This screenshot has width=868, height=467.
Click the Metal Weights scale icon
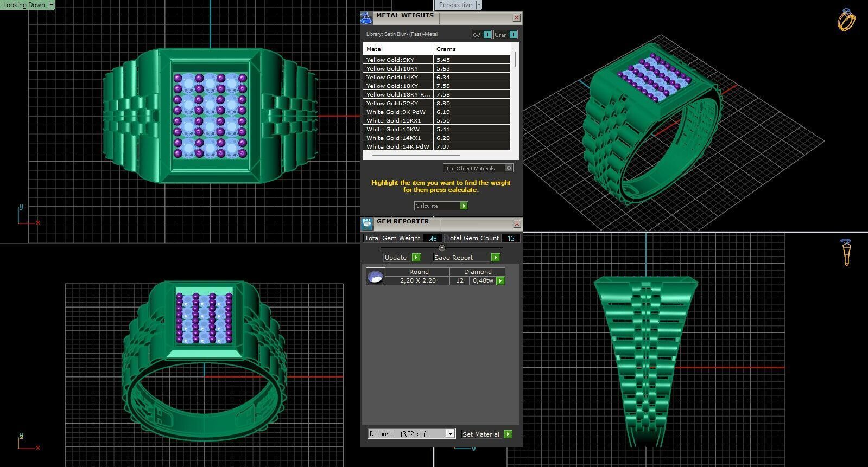366,18
